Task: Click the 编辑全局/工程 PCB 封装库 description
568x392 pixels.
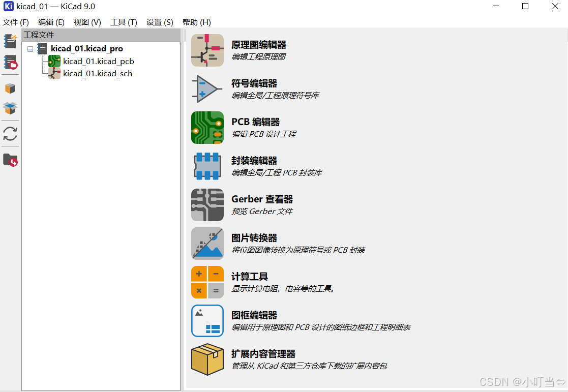Action: click(277, 173)
